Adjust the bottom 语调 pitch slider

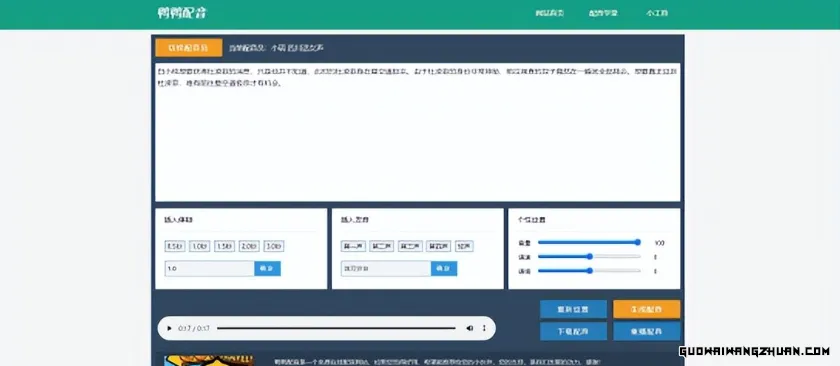pos(589,271)
